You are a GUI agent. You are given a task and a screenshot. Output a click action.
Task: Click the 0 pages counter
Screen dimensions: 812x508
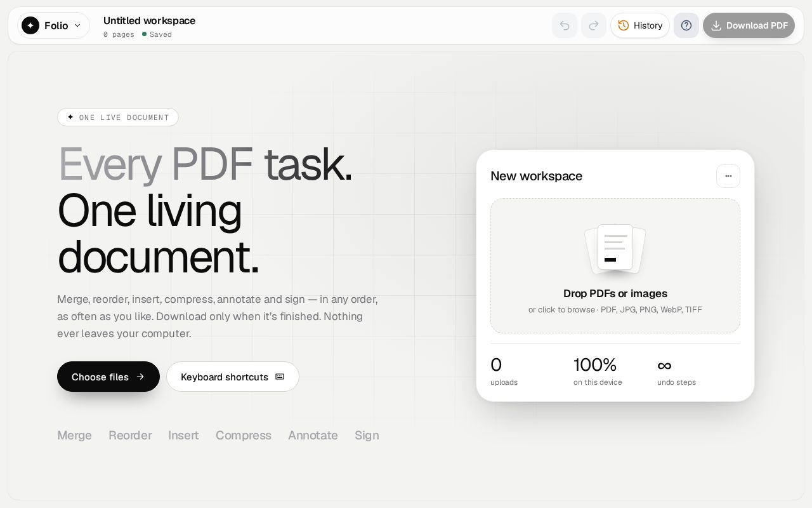coord(119,34)
